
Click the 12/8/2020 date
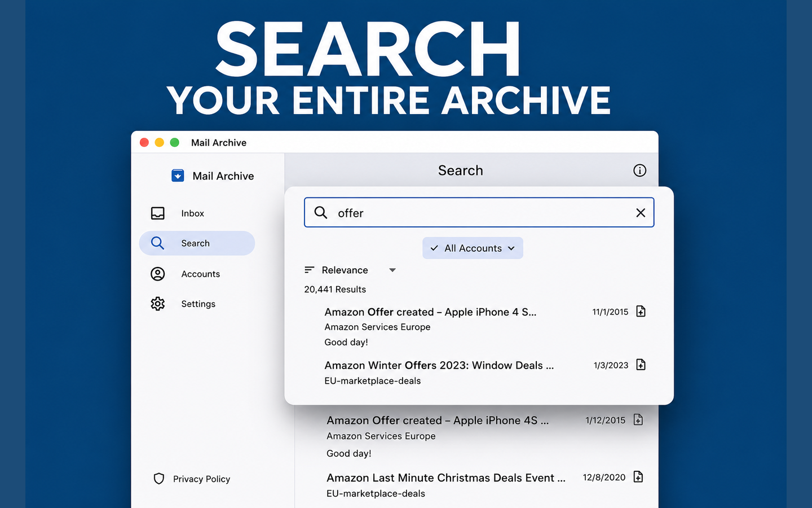604,478
